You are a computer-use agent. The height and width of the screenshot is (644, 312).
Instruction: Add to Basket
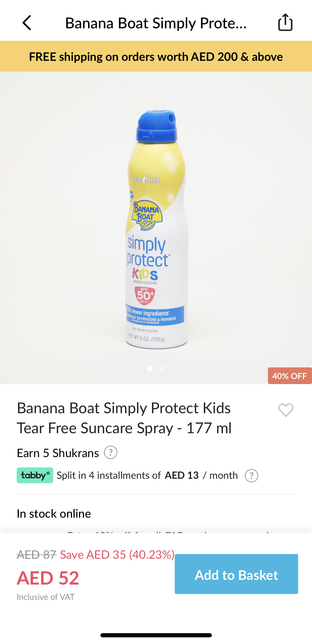[236, 574]
